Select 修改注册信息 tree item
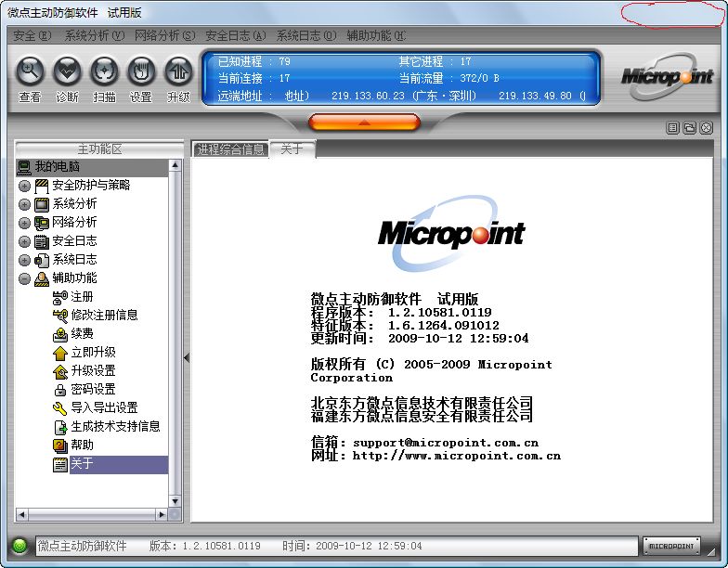The width and height of the screenshot is (728, 568). pos(104,316)
